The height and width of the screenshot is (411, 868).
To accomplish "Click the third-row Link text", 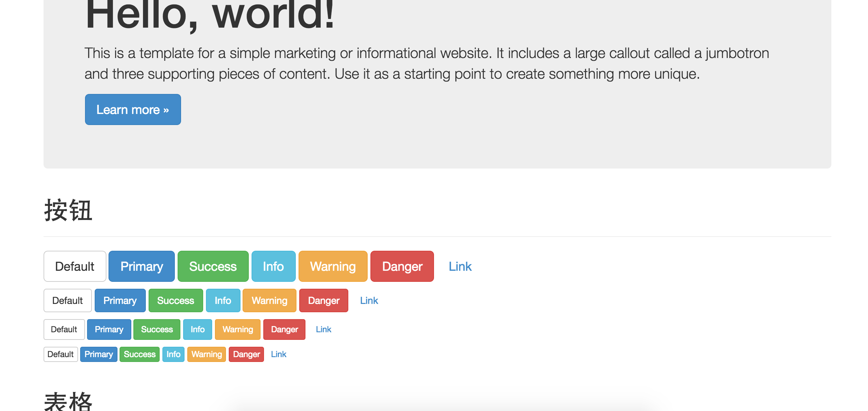I will coord(323,329).
